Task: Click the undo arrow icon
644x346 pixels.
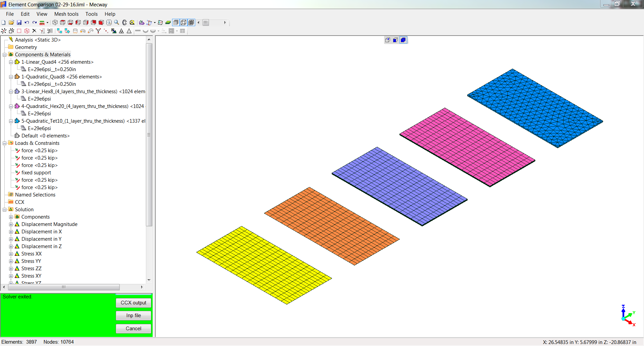Action: click(27, 22)
